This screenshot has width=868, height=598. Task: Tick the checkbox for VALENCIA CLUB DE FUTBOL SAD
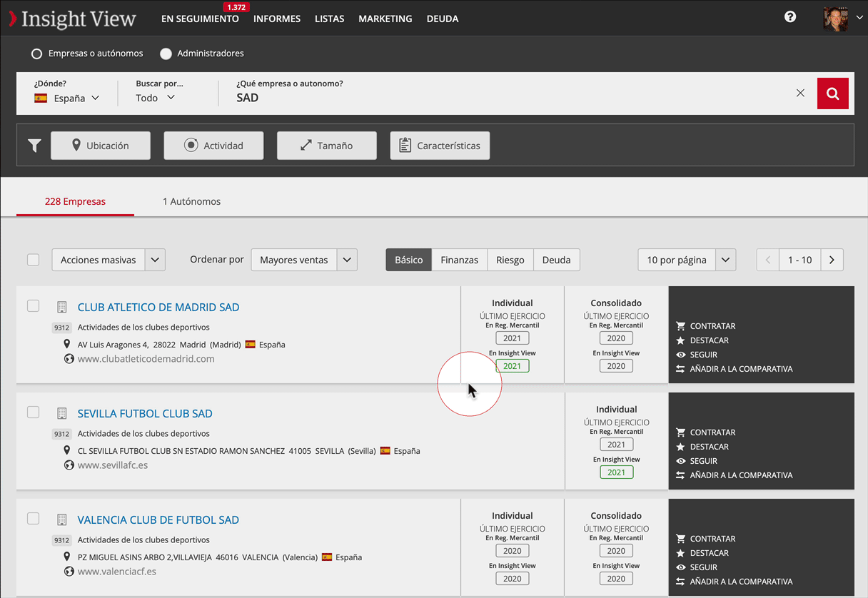(33, 519)
